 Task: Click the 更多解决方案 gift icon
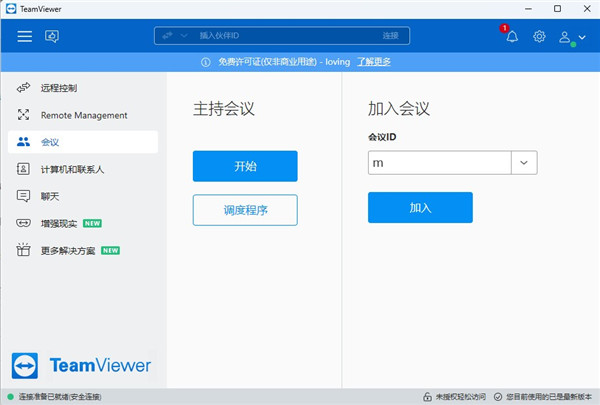[24, 250]
